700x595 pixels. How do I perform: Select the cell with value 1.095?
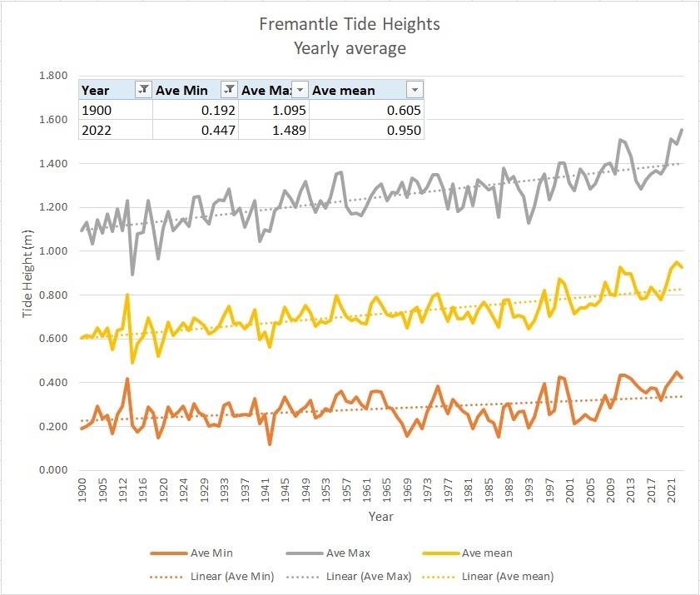(x=274, y=111)
